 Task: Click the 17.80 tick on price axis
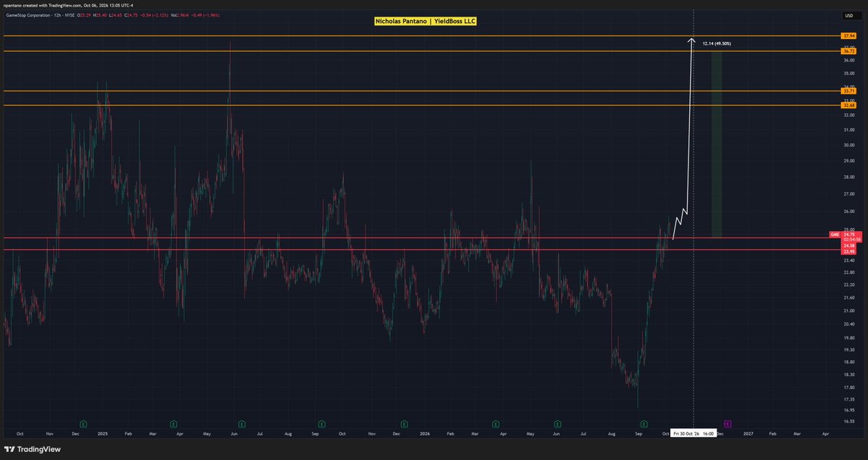coord(848,388)
